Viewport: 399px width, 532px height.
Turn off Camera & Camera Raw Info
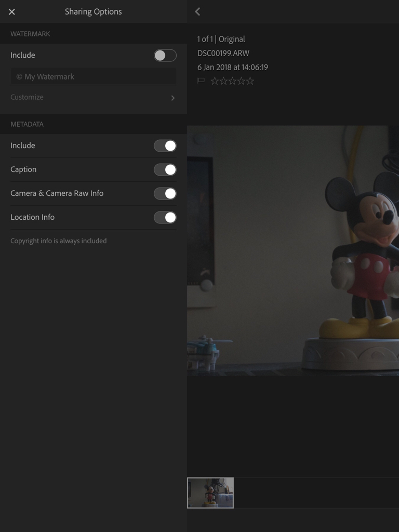tap(165, 194)
